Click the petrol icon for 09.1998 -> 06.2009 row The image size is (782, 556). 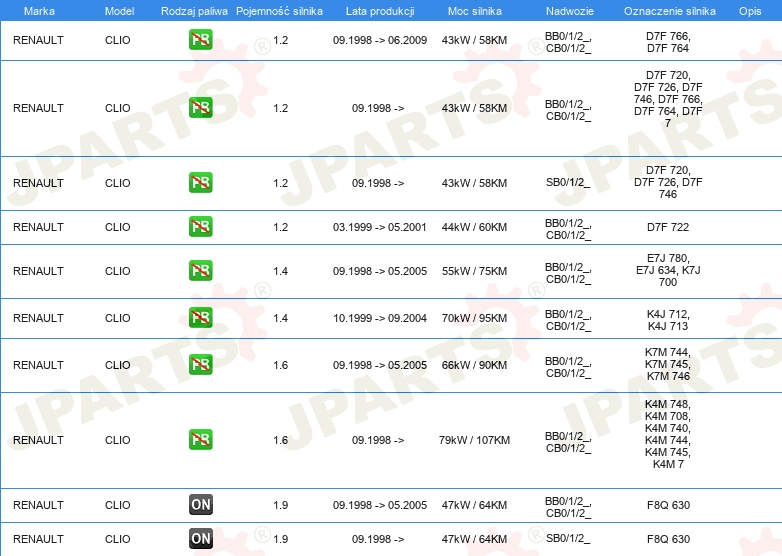click(x=201, y=41)
